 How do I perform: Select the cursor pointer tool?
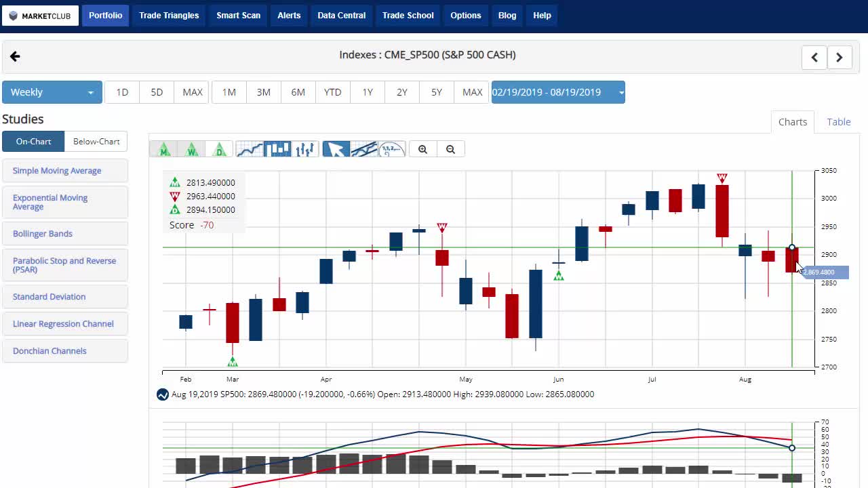pyautogui.click(x=336, y=149)
